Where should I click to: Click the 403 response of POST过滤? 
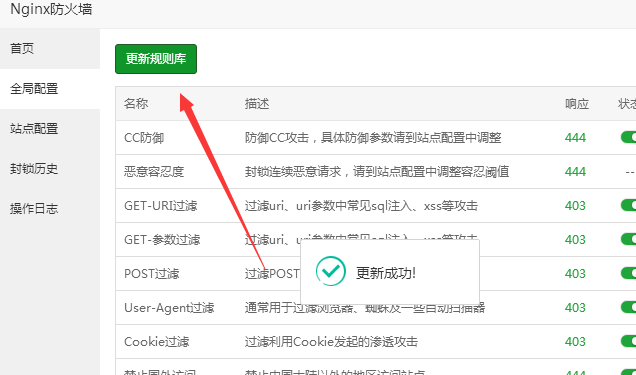tap(575, 274)
